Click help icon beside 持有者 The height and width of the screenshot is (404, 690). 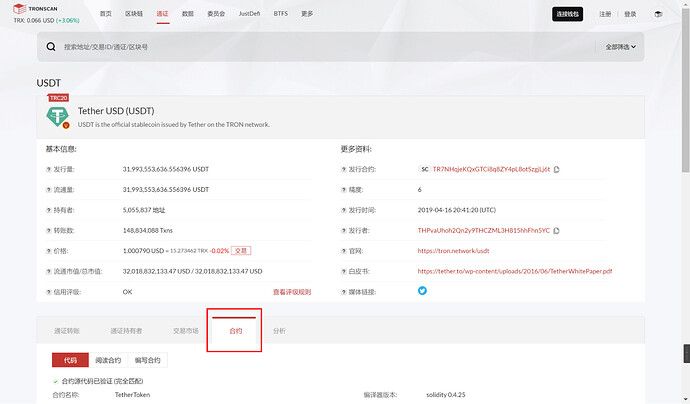(x=49, y=210)
